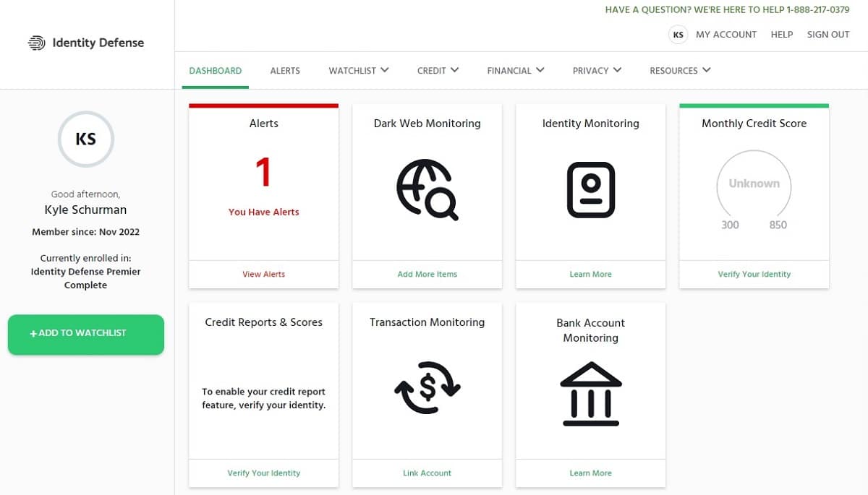
Task: Click Link Account under Transaction Monitoring
Action: [x=427, y=473]
